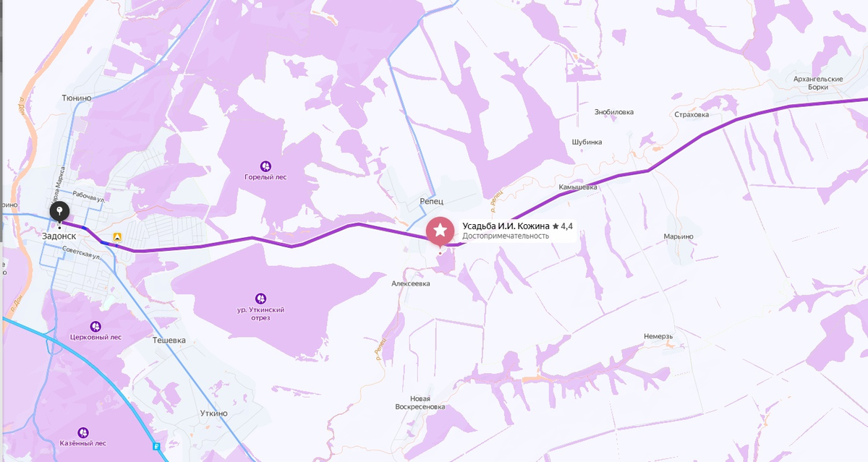Click the yellow campsite icon near Задонск
The height and width of the screenshot is (462, 868).
tap(116, 236)
